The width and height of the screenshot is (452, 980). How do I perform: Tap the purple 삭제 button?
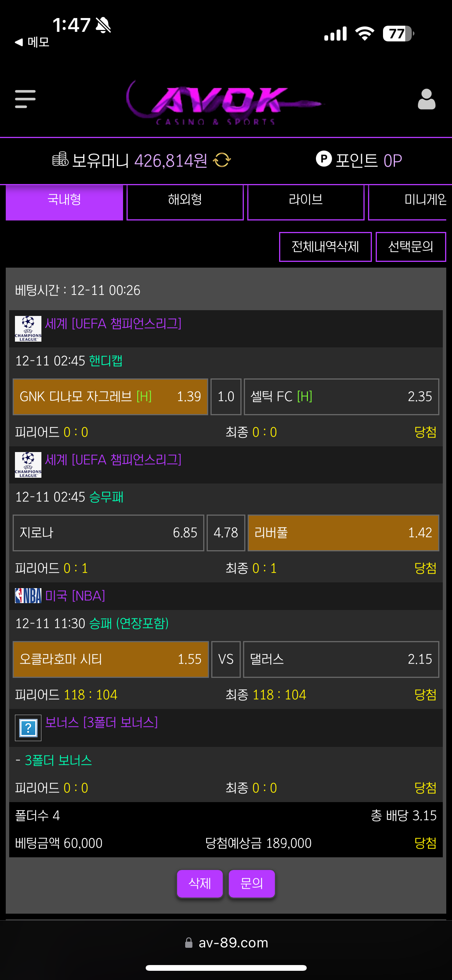[x=200, y=883]
